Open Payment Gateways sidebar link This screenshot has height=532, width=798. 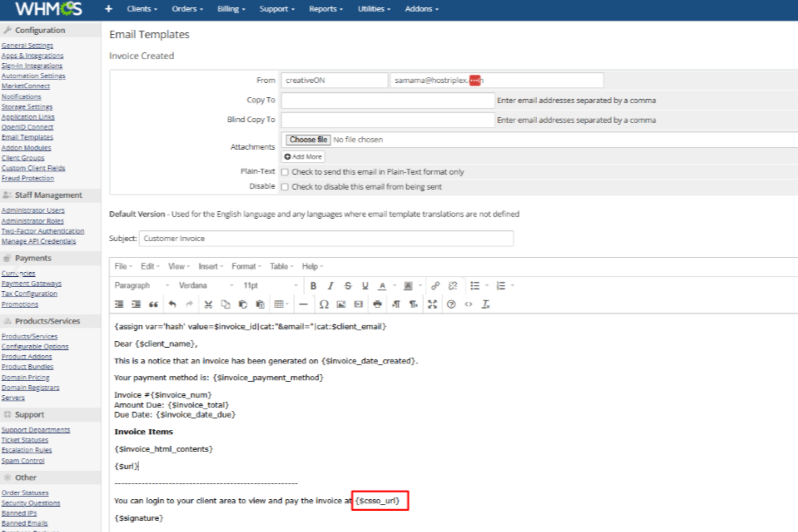31,284
